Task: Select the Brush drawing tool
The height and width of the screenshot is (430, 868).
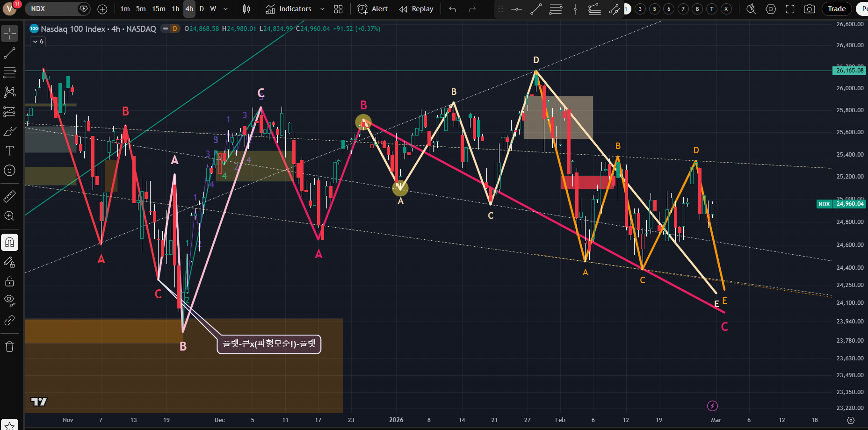Action: click(x=9, y=131)
